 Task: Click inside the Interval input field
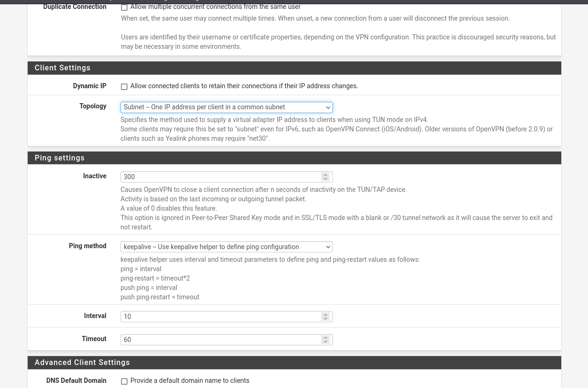point(220,317)
